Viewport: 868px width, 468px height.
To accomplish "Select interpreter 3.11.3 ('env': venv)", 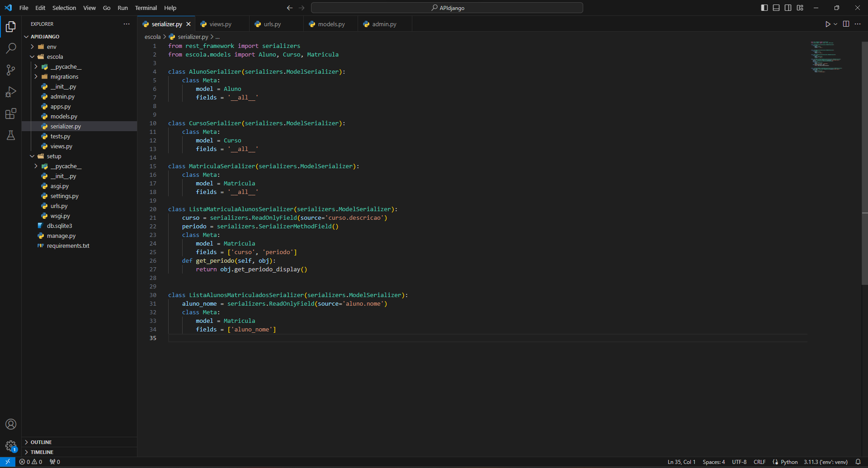I will (826, 462).
